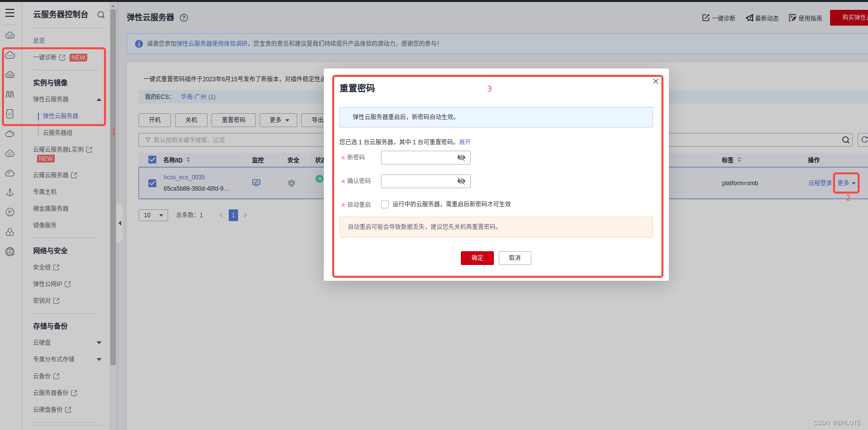Open security shield icon for hcss_ecs_0035
Image resolution: width=868 pixels, height=430 pixels.
point(291,183)
